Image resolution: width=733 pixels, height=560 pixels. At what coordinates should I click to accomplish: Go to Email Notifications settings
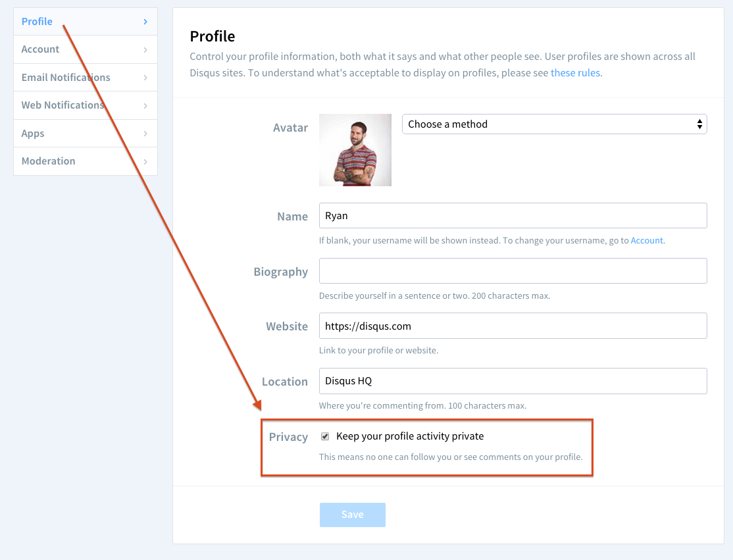pos(86,78)
